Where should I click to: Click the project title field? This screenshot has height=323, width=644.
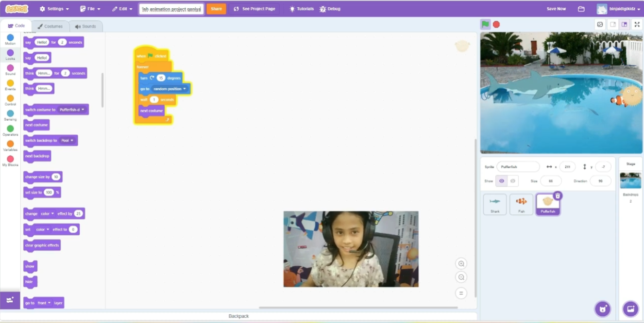coord(171,9)
